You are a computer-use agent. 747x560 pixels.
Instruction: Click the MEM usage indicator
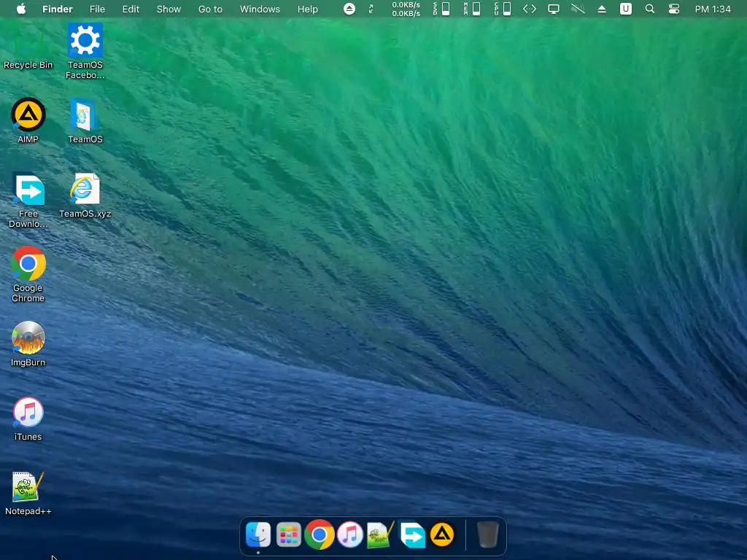pyautogui.click(x=472, y=9)
